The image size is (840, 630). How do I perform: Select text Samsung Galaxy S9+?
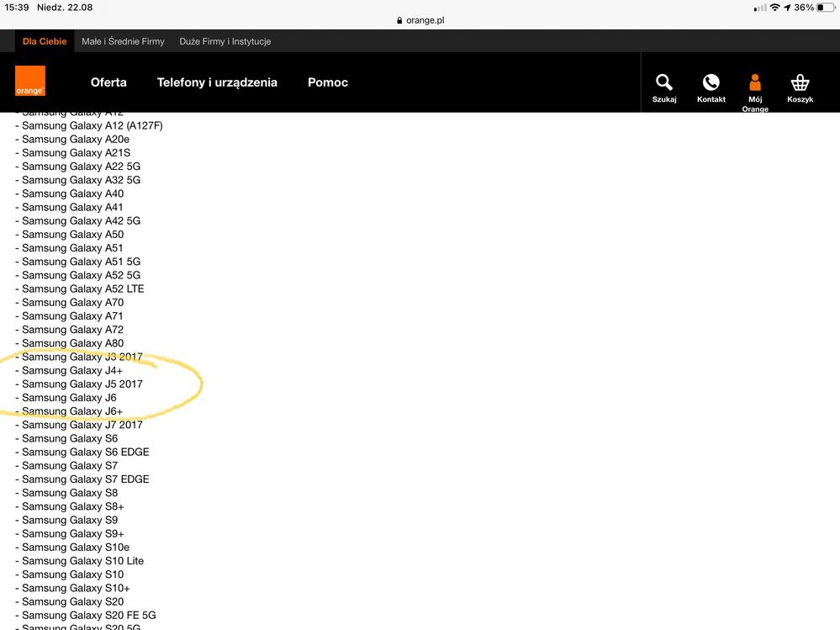(73, 533)
